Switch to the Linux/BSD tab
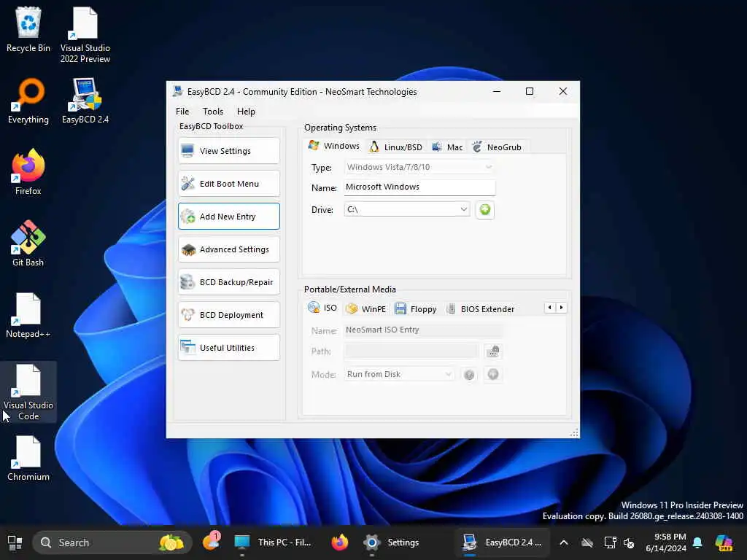Image resolution: width=747 pixels, height=560 pixels. click(396, 147)
